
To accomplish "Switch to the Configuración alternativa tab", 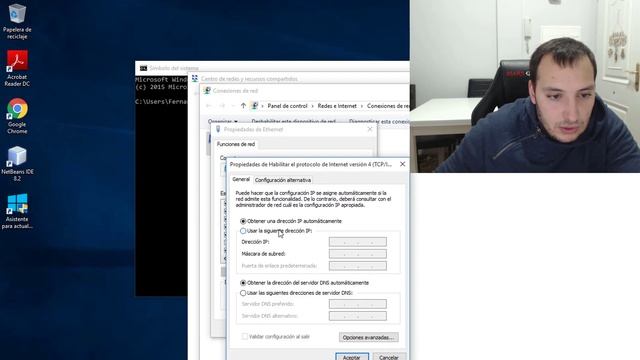I will point(283,180).
